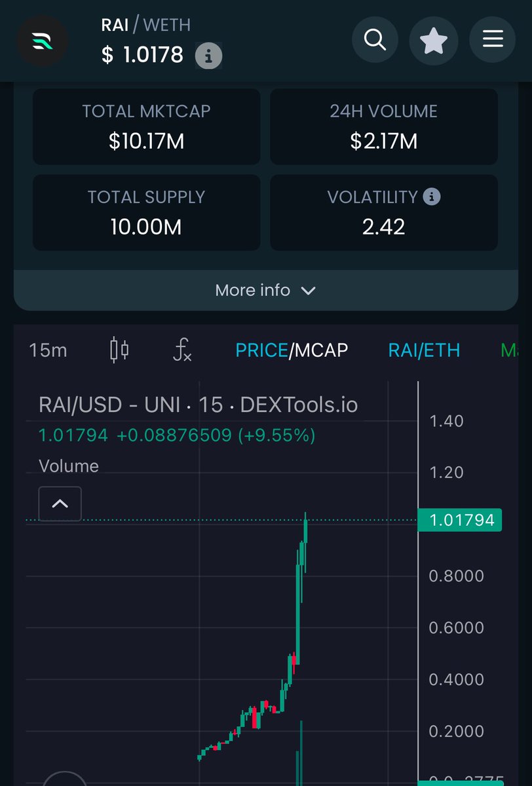
Task: Click the 24H VOLUME $2.17M card
Action: (x=384, y=126)
